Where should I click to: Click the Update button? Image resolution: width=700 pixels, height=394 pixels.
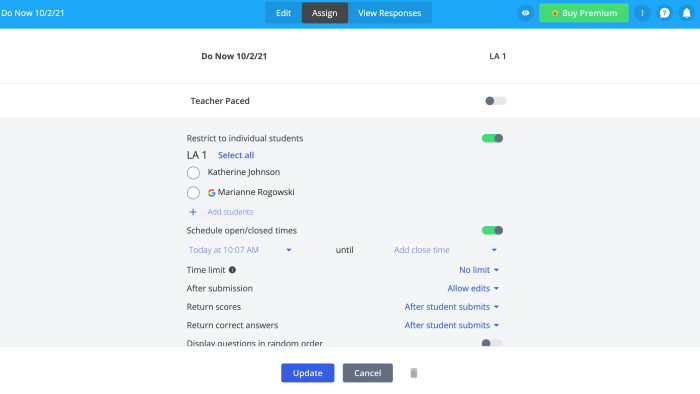coord(308,373)
